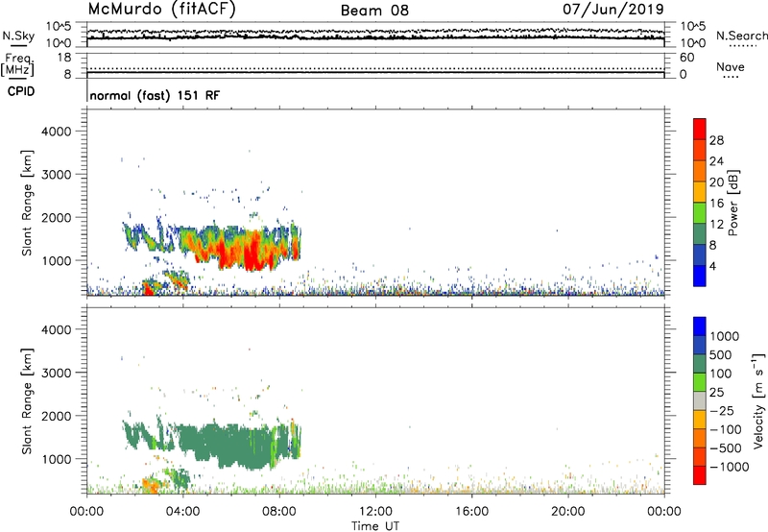Click the 'N.Sky' legend label
The width and height of the screenshot is (768, 532).
18,36
